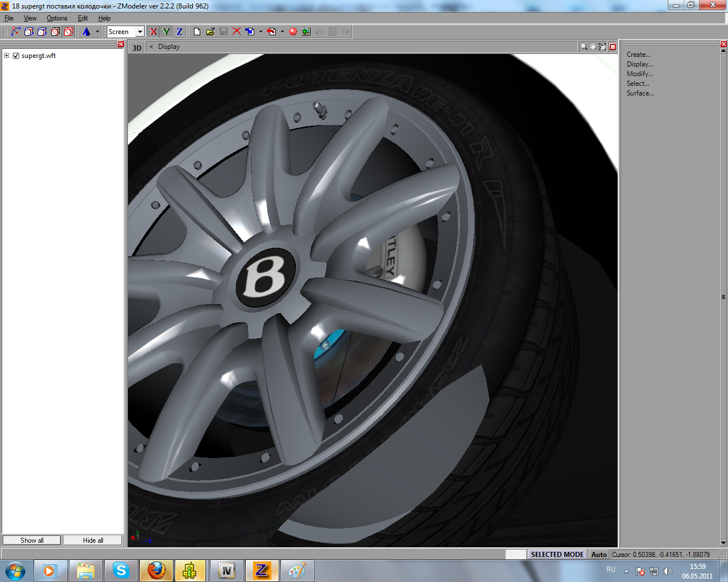This screenshot has width=728, height=582.
Task: Open the viewport Display menu
Action: [x=169, y=47]
